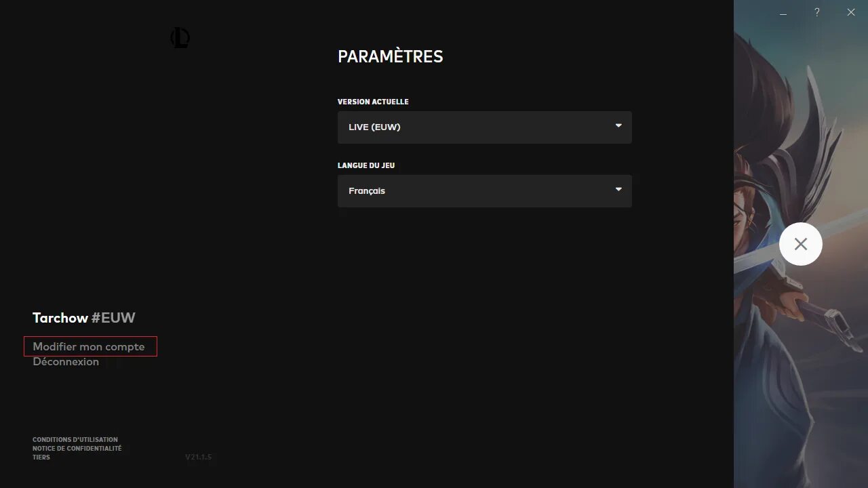The image size is (868, 488).
Task: Open Conditions d'utilisation
Action: click(x=75, y=440)
